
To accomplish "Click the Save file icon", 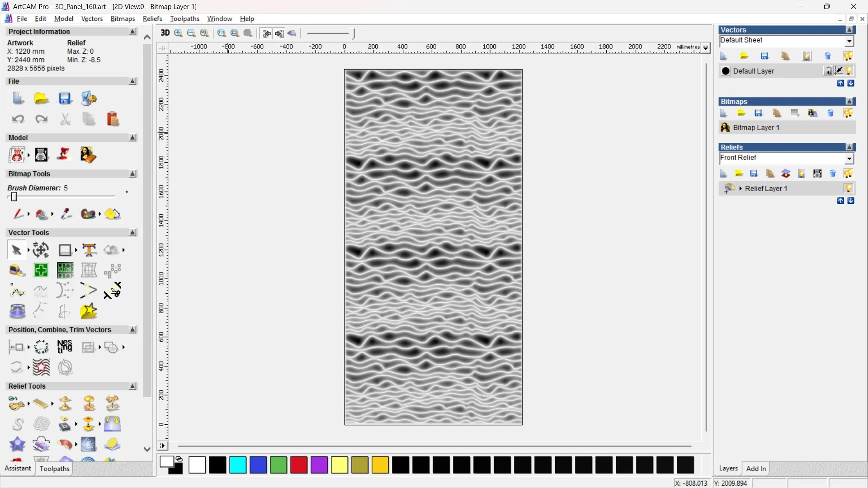I will point(65,99).
